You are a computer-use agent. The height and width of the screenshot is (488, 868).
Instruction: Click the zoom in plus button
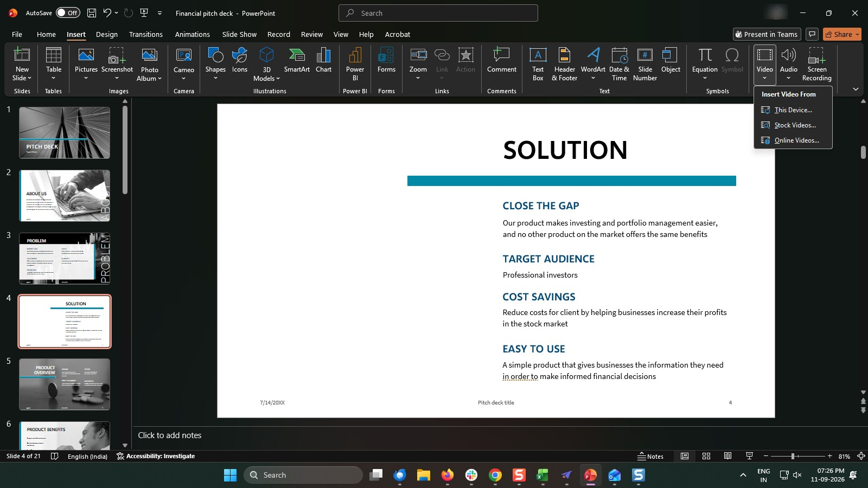tap(829, 456)
